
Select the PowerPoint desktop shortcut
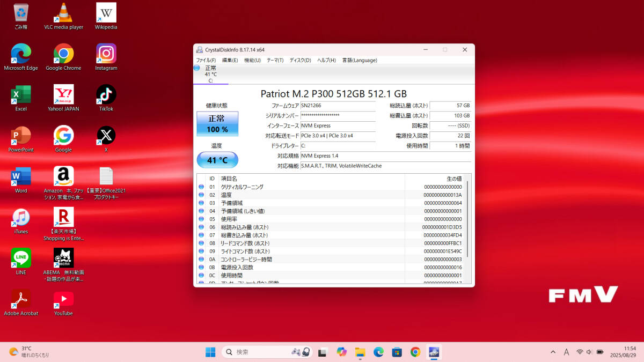point(21,139)
